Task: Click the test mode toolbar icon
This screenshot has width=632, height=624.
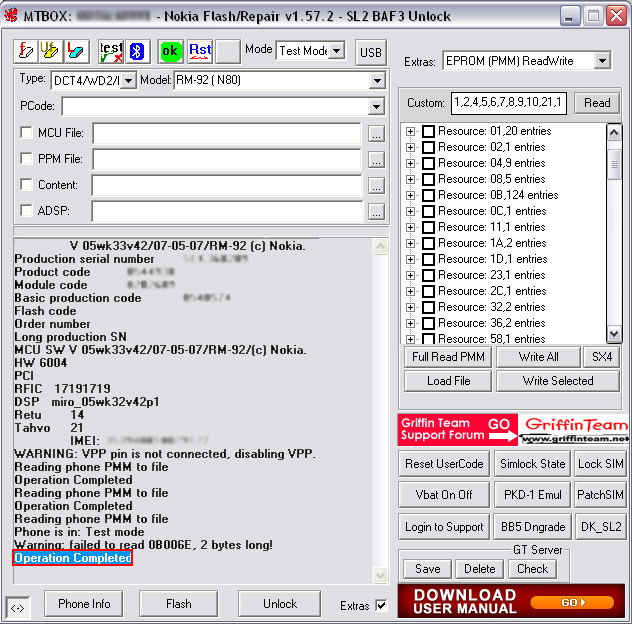Action: point(111,52)
